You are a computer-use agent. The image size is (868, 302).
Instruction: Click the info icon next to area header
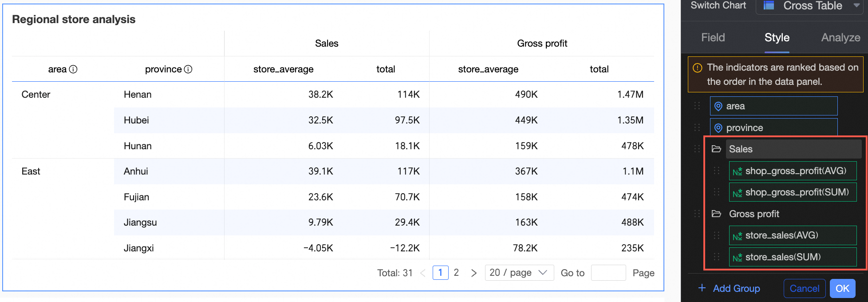coord(73,69)
